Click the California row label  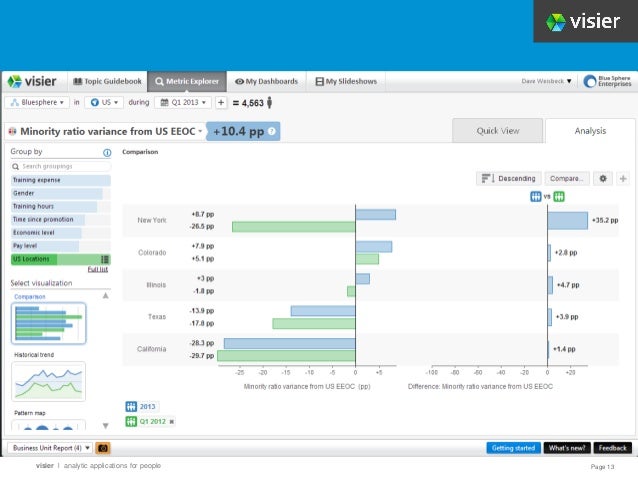[x=151, y=349]
